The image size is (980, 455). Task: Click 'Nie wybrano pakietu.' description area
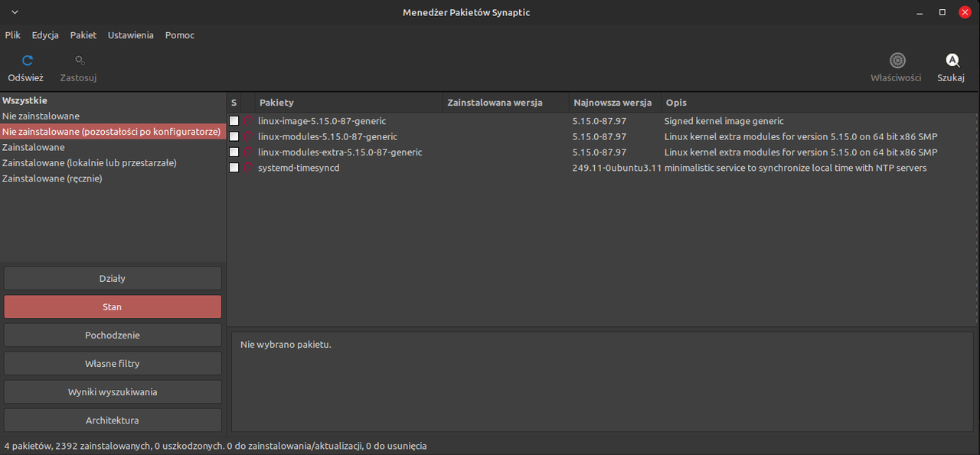[x=286, y=345]
